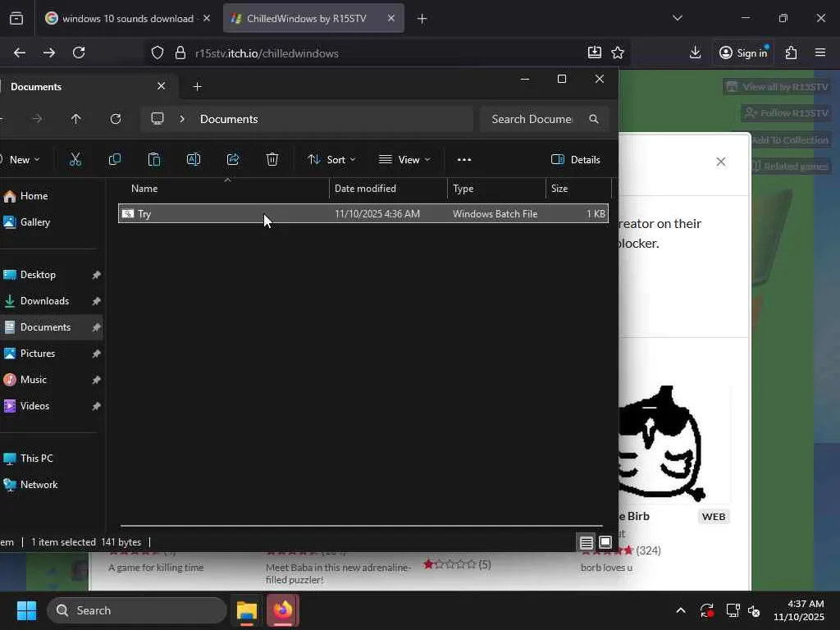Click File Explorer icon in taskbar
Screen dimensions: 840x630
point(247,610)
